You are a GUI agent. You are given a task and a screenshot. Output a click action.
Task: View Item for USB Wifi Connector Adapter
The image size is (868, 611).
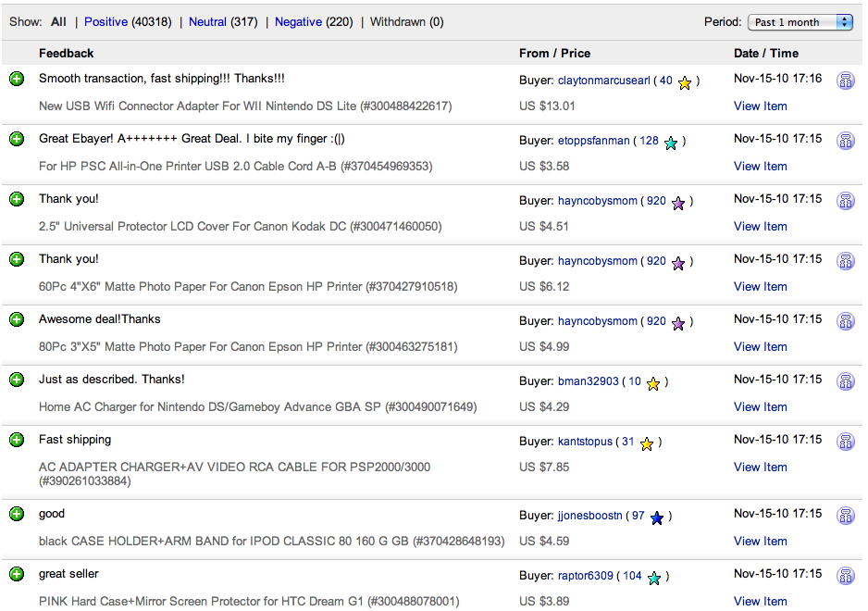pyautogui.click(x=760, y=106)
